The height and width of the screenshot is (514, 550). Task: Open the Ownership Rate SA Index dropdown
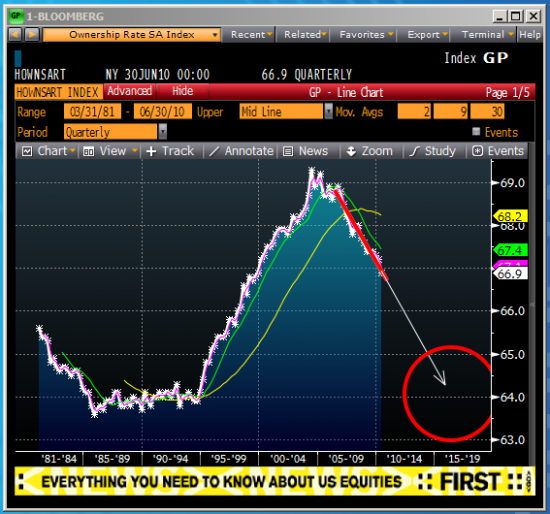[132, 35]
